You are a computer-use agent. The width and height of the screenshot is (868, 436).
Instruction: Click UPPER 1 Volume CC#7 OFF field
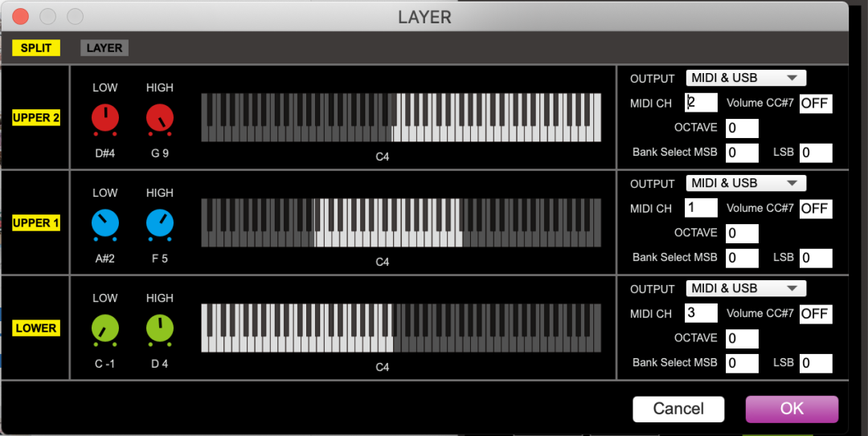click(x=816, y=209)
